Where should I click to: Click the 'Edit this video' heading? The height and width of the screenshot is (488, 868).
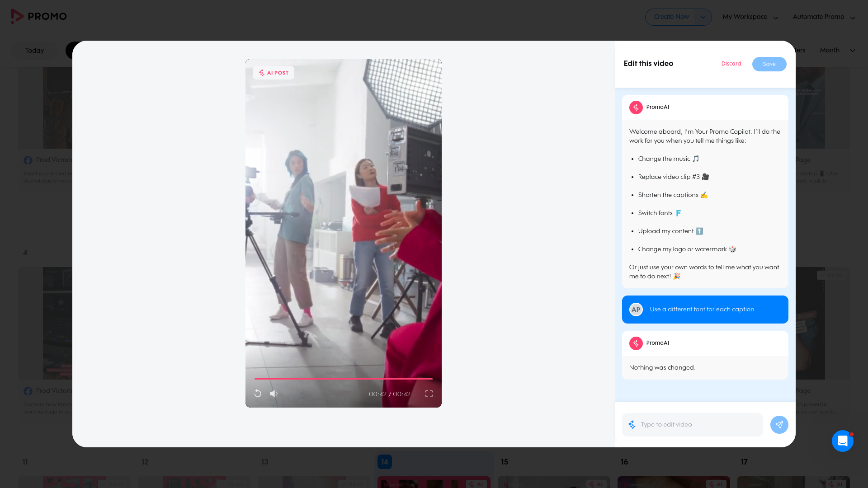coord(648,64)
